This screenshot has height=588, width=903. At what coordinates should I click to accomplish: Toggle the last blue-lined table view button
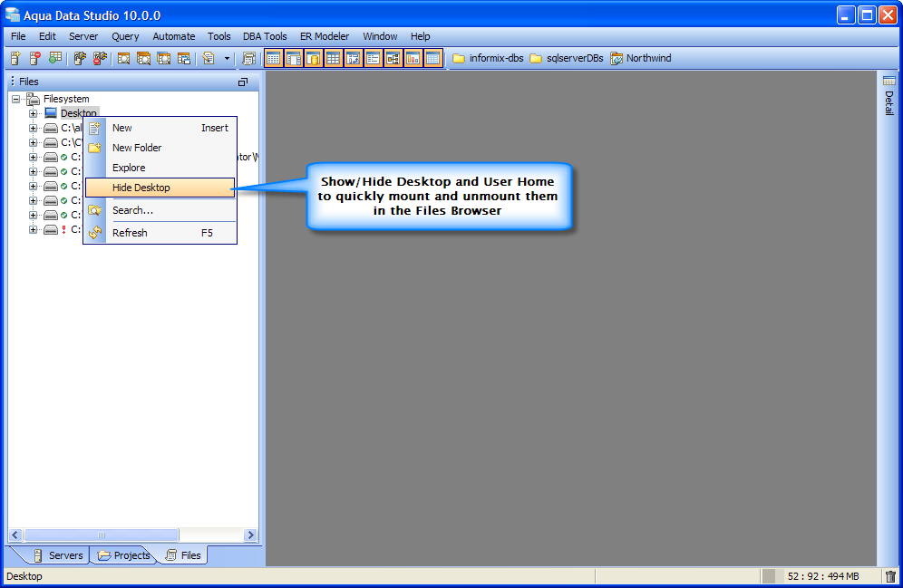click(433, 58)
